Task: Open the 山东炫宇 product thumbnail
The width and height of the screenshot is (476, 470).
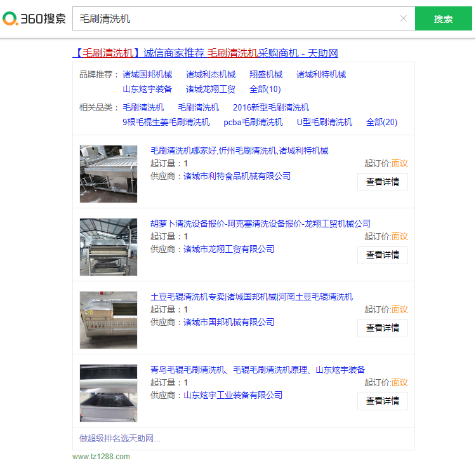Action: pyautogui.click(x=109, y=393)
